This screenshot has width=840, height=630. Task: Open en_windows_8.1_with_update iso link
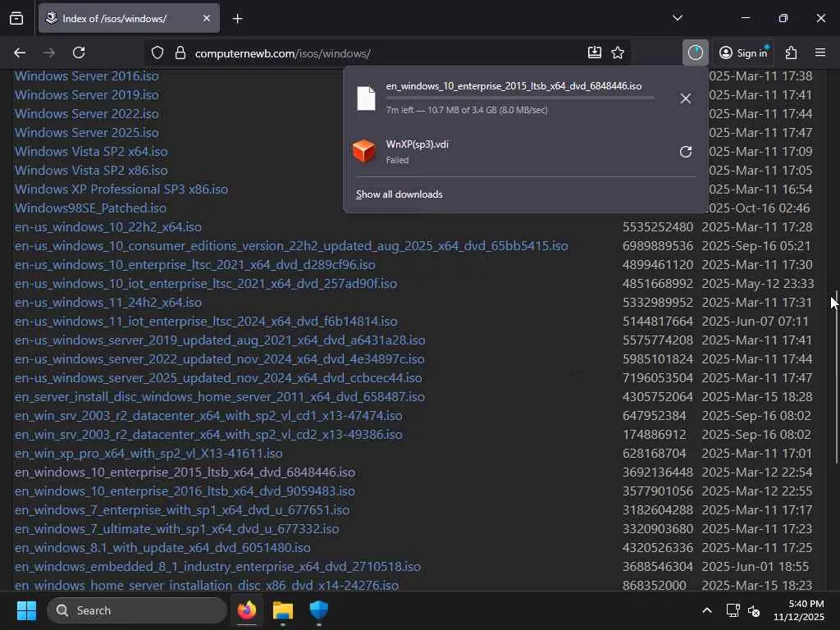tap(163, 548)
